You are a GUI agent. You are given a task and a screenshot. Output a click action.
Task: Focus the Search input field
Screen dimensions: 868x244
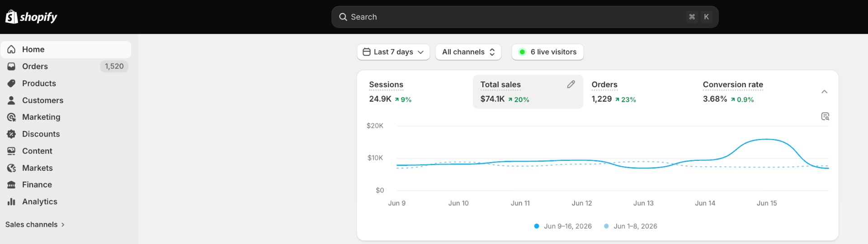[x=525, y=17]
